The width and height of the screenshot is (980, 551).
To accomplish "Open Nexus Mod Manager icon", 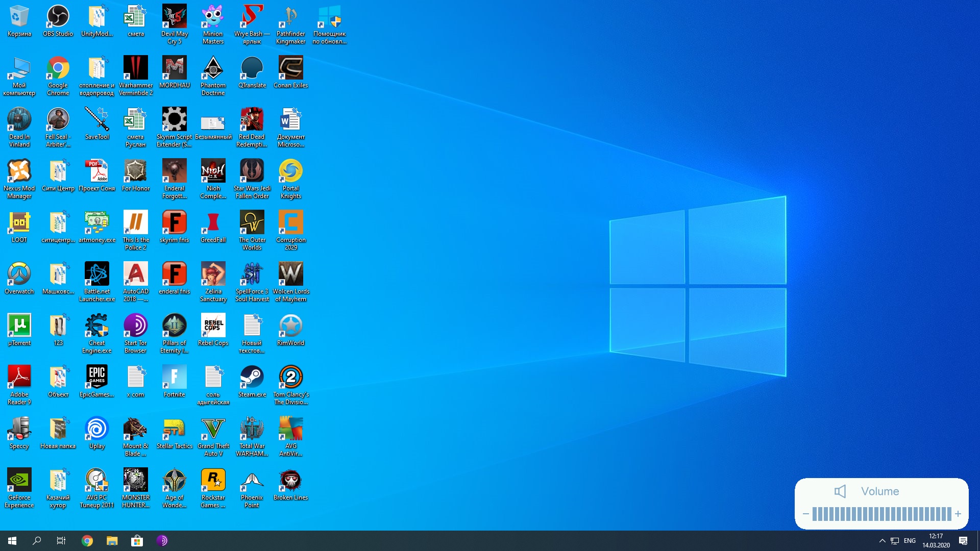I will click(x=19, y=179).
